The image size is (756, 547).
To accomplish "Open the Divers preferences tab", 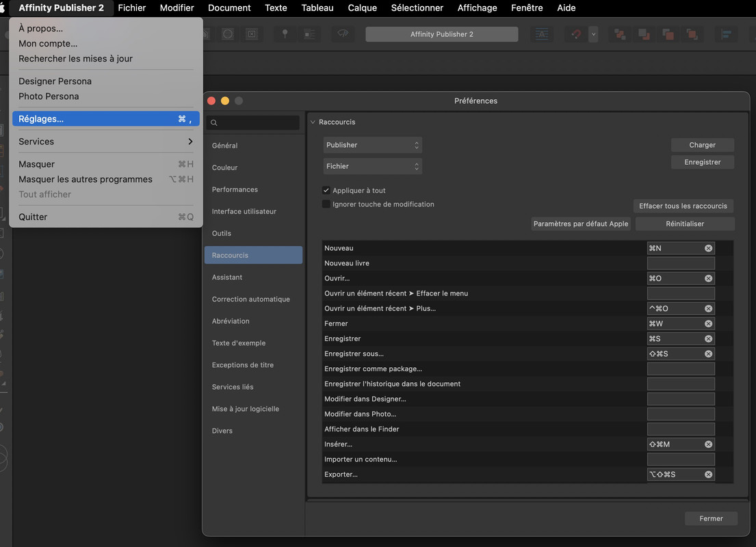I will [x=253, y=431].
